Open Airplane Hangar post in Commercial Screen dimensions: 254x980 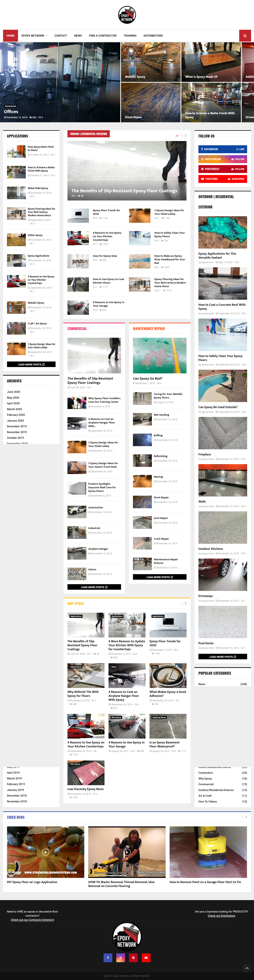tap(98, 549)
